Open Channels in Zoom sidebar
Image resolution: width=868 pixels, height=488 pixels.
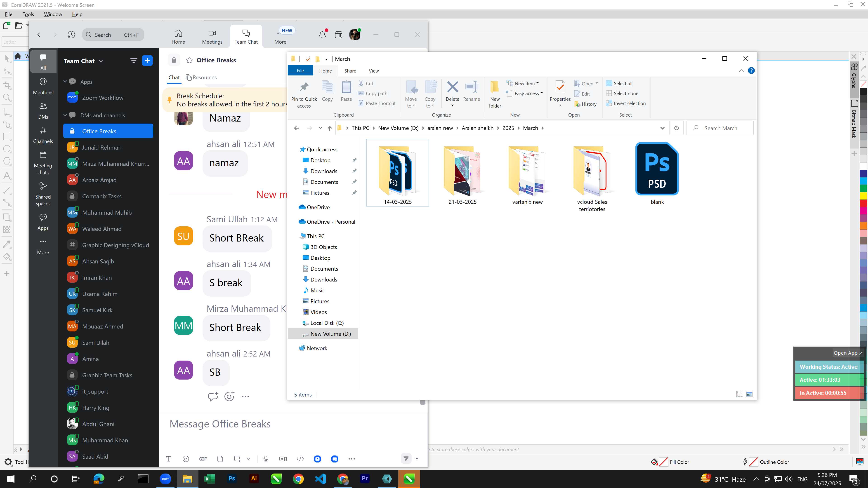pyautogui.click(x=43, y=135)
